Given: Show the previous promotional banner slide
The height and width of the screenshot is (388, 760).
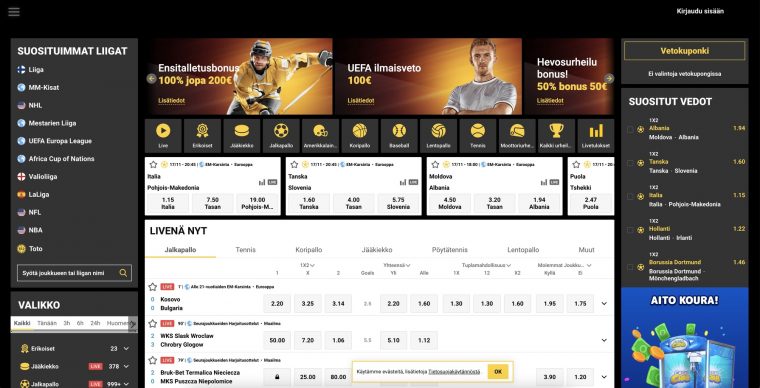Looking at the screenshot, I should pos(151,78).
